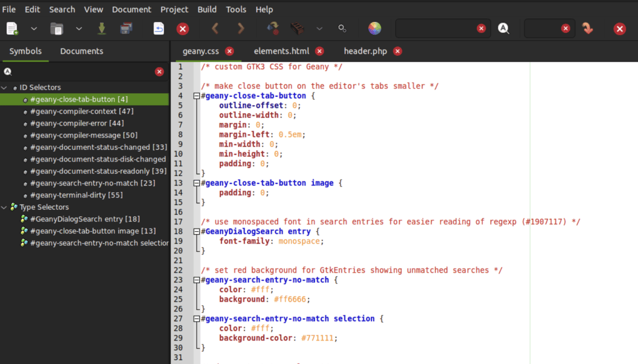Viewport: 638px width, 364px height.
Task: Collapse the ID Selectors tree group
Action: coord(4,88)
